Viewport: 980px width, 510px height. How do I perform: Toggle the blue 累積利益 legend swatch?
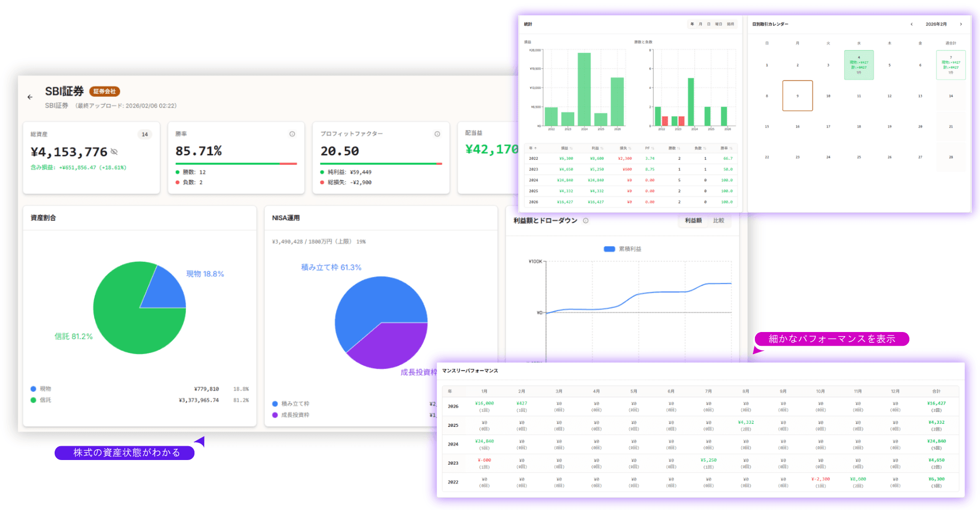(x=609, y=249)
